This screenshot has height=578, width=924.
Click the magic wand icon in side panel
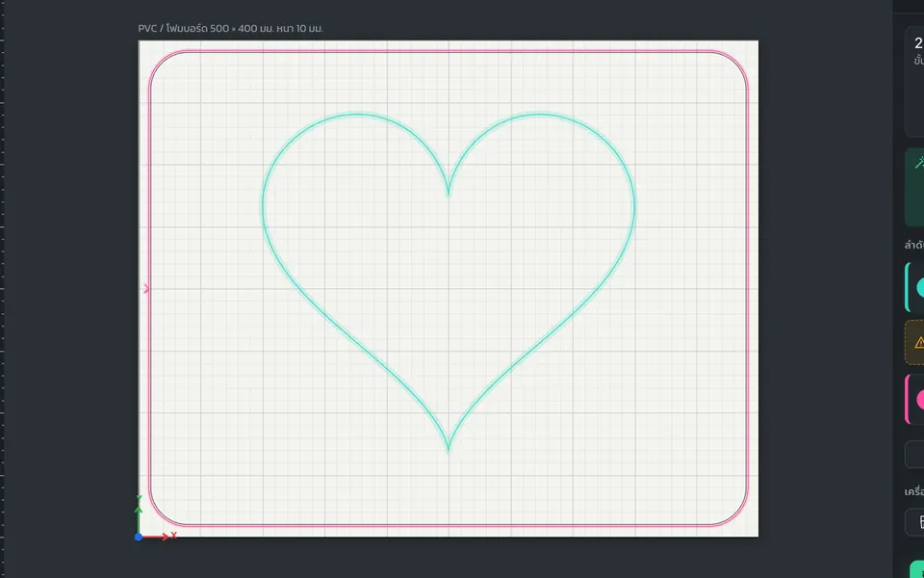(918, 163)
